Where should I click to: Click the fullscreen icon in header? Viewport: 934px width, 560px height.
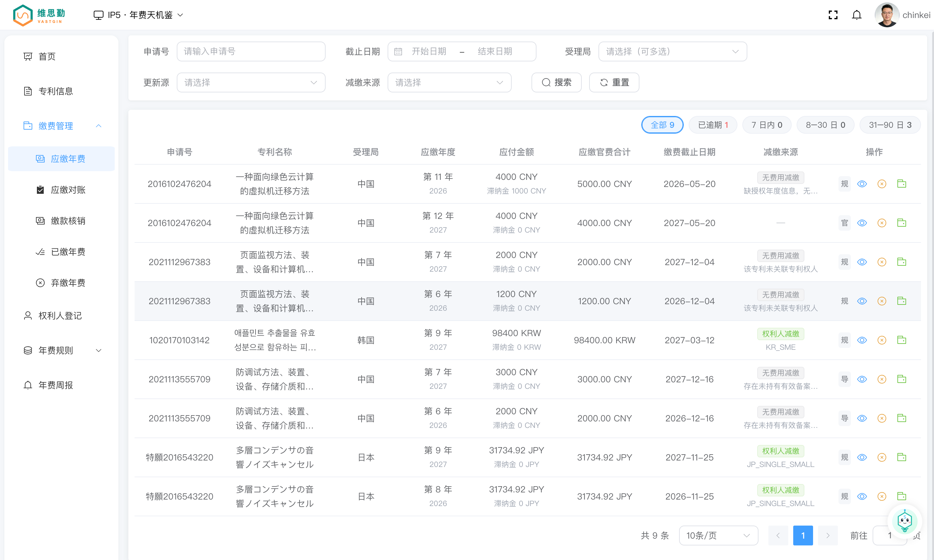click(833, 15)
